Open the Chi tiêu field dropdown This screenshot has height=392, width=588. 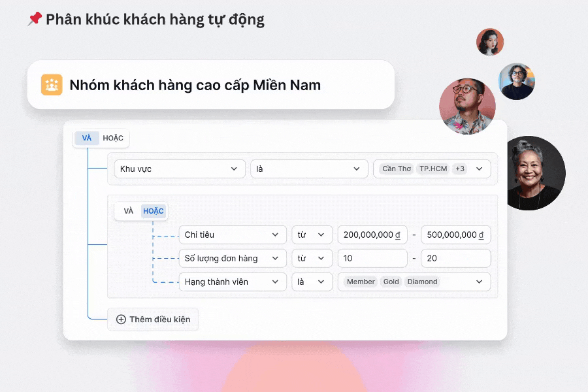coord(233,235)
